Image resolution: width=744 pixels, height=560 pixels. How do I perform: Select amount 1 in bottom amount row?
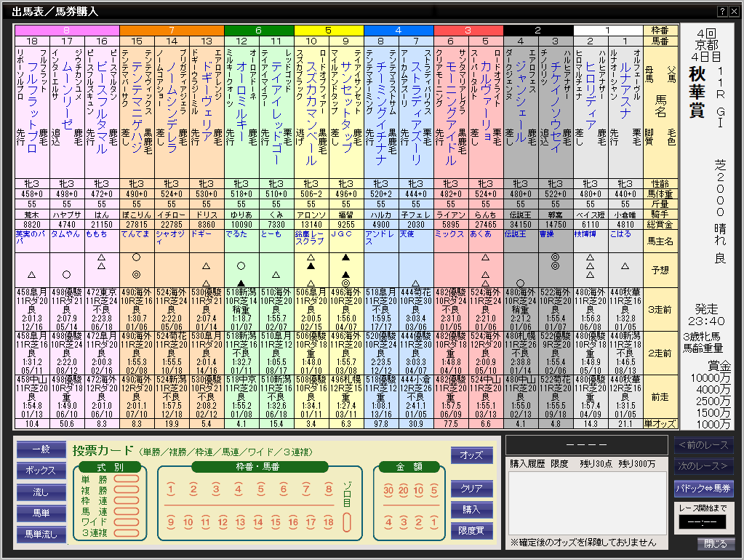pyautogui.click(x=434, y=522)
